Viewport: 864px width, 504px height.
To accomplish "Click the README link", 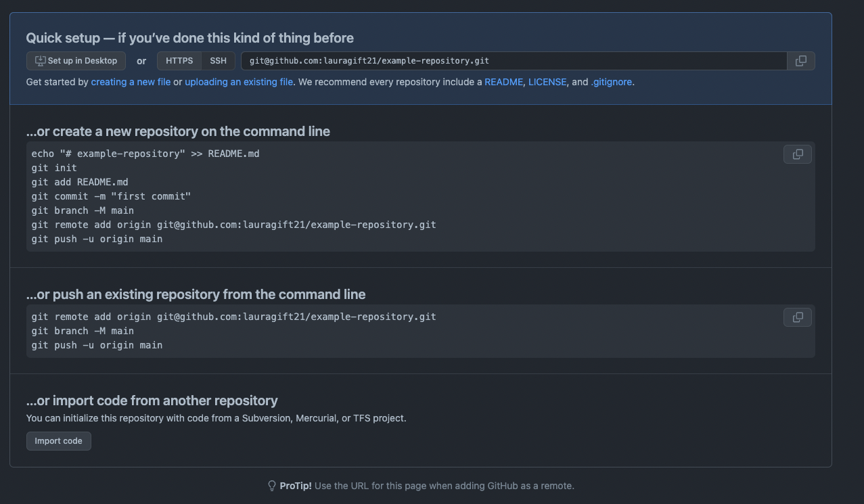I will [x=503, y=82].
